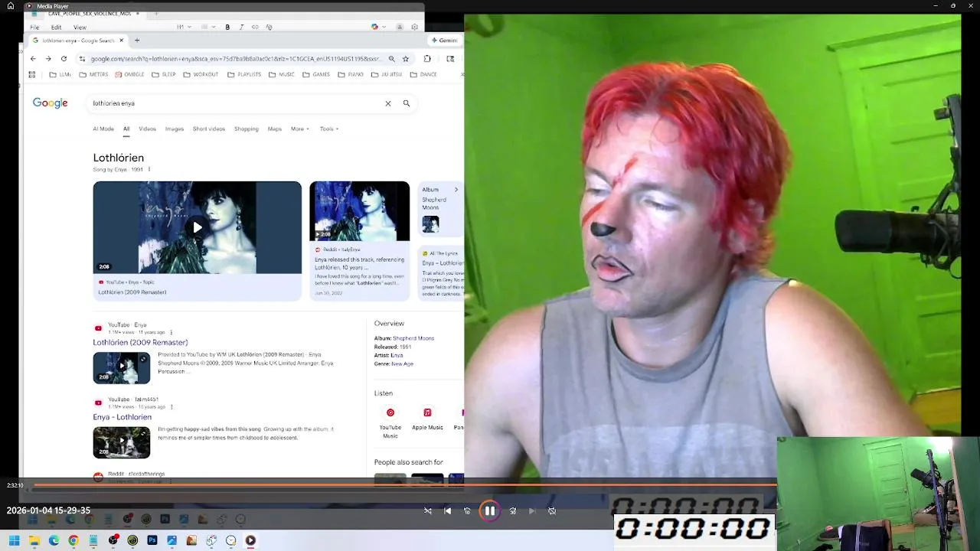Click the 'Shepherd Moons' album link in Overview

tap(413, 338)
